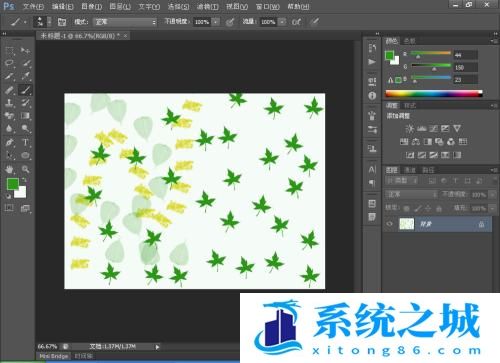Open the brush blending mode dropdown
Viewport: 500px width, 363px height.
[x=125, y=22]
